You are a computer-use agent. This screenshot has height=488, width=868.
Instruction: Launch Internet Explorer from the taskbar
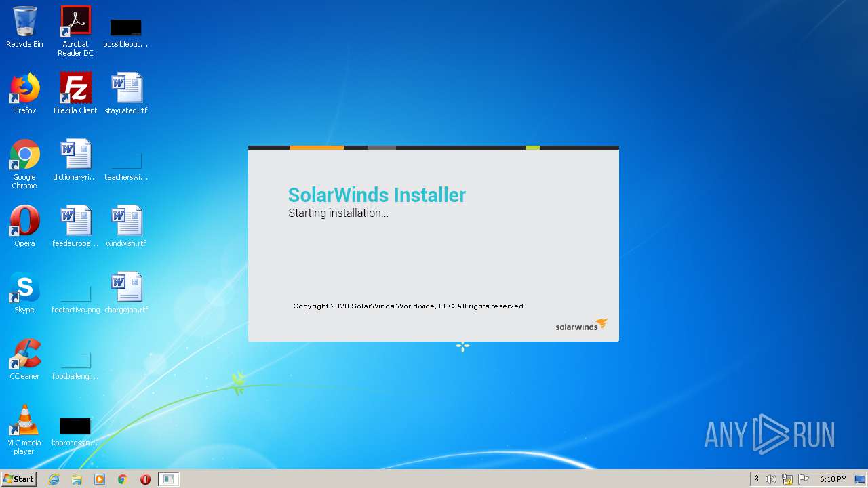tap(54, 479)
